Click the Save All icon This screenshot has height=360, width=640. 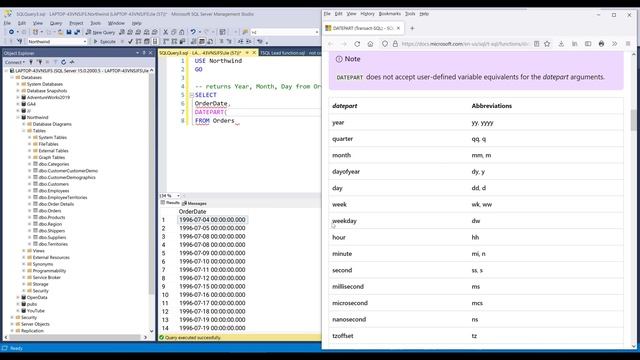pos(77,32)
